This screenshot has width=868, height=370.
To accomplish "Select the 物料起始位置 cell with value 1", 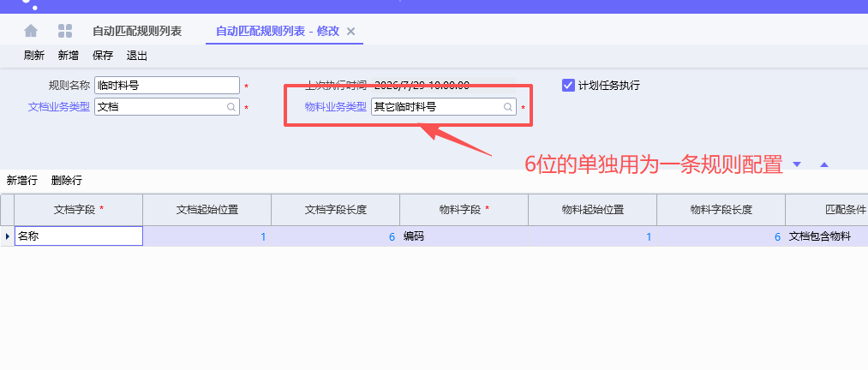I will point(592,236).
